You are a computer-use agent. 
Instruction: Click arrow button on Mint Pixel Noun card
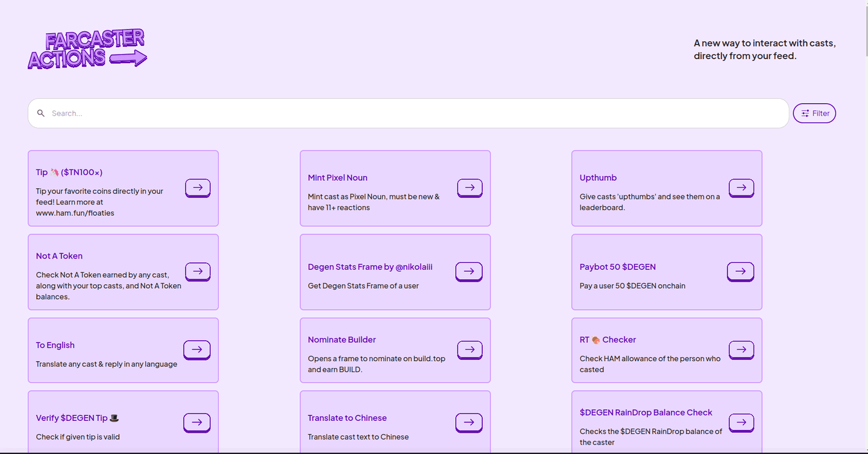tap(470, 188)
